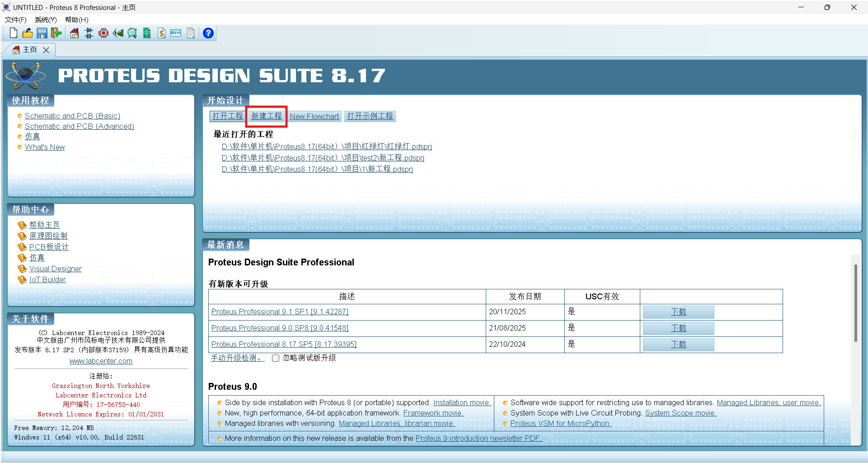Launch the 3D Visualizer eye icon
868x463 pixels.
pos(118,33)
